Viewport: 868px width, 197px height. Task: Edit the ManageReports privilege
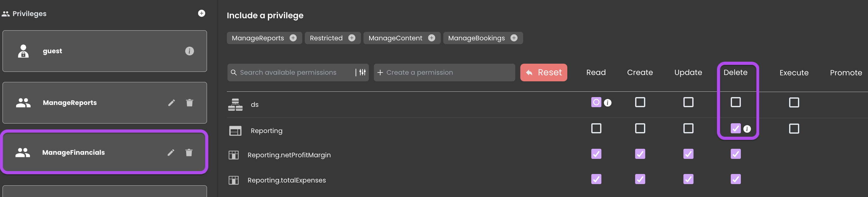click(x=172, y=103)
